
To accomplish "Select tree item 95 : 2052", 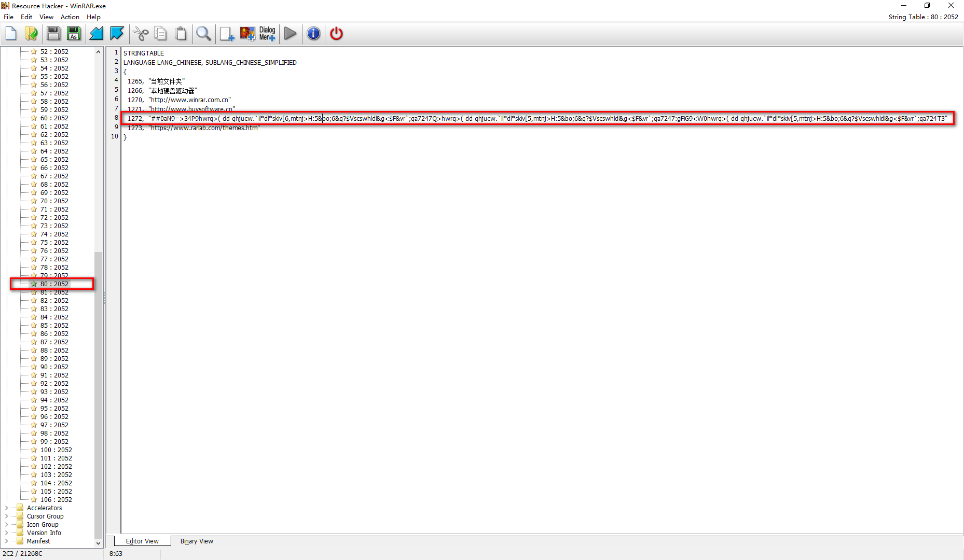I will [x=54, y=408].
